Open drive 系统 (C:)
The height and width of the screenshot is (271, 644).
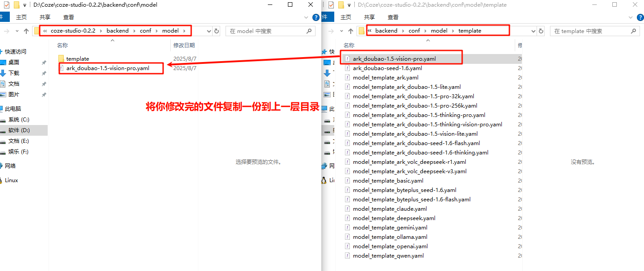[19, 120]
